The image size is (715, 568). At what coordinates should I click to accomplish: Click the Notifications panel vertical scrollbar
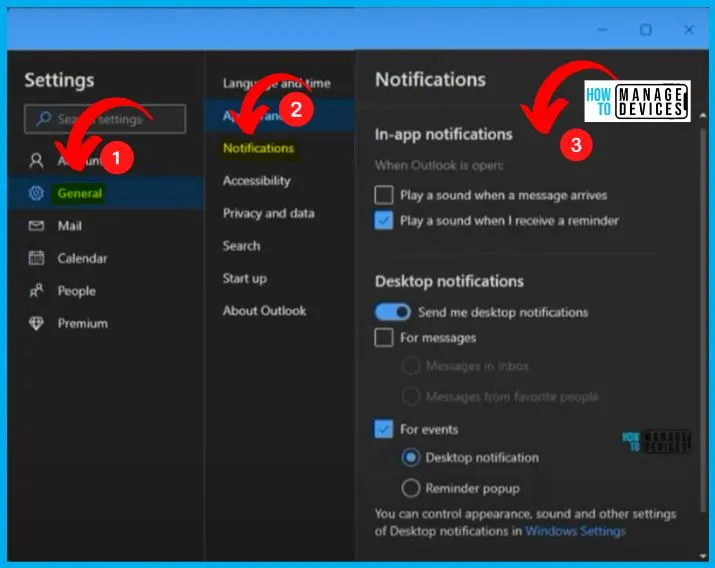click(703, 319)
